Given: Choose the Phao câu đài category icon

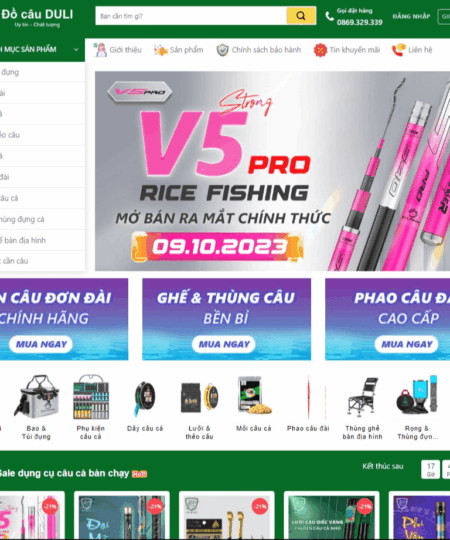Looking at the screenshot, I should click(308, 398).
